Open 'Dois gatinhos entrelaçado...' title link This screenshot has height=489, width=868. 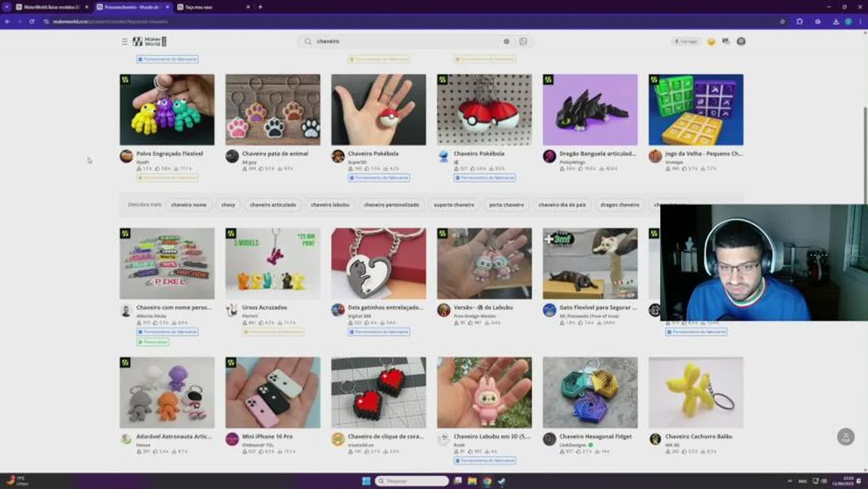[385, 308]
